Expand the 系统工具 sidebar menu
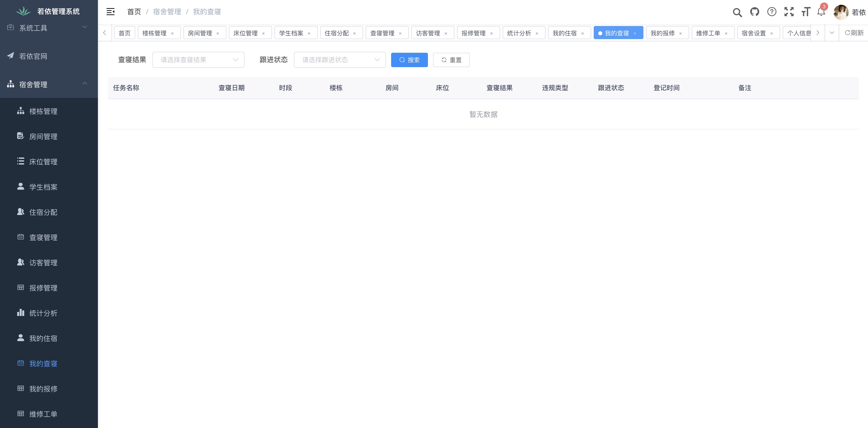868x428 pixels. coord(49,28)
